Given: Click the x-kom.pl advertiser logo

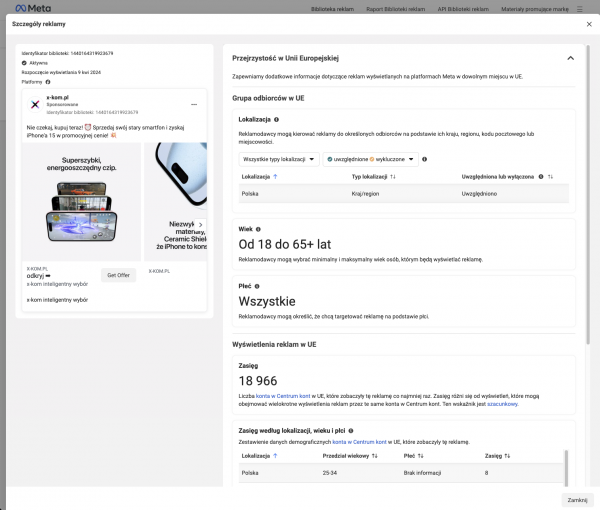Looking at the screenshot, I should tap(36, 105).
